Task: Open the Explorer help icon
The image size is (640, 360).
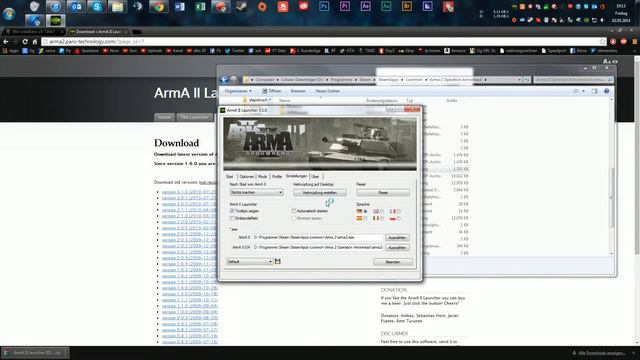Action: click(607, 91)
